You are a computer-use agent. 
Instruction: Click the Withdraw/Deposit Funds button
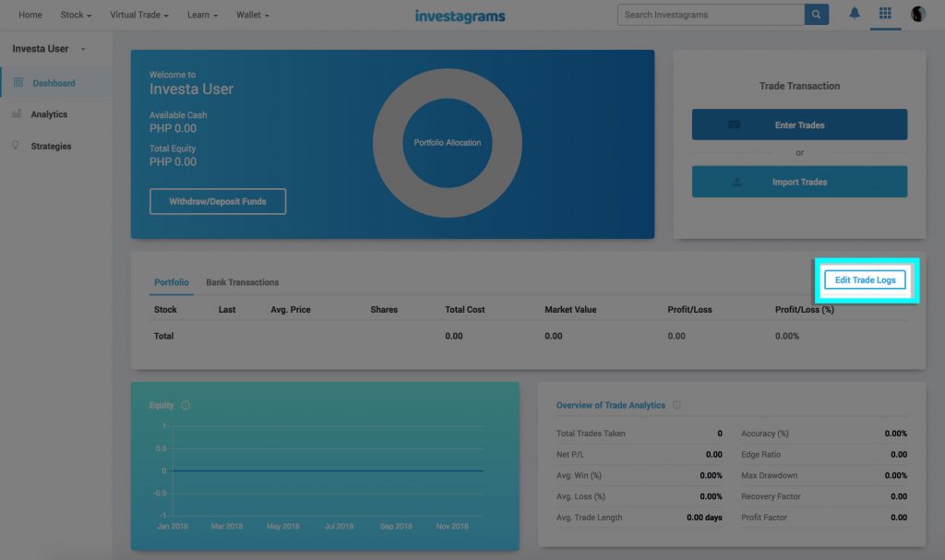pyautogui.click(x=217, y=201)
